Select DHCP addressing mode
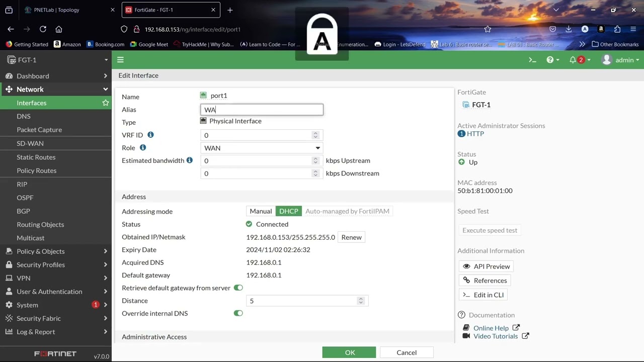Image resolution: width=644 pixels, height=362 pixels. 289,211
